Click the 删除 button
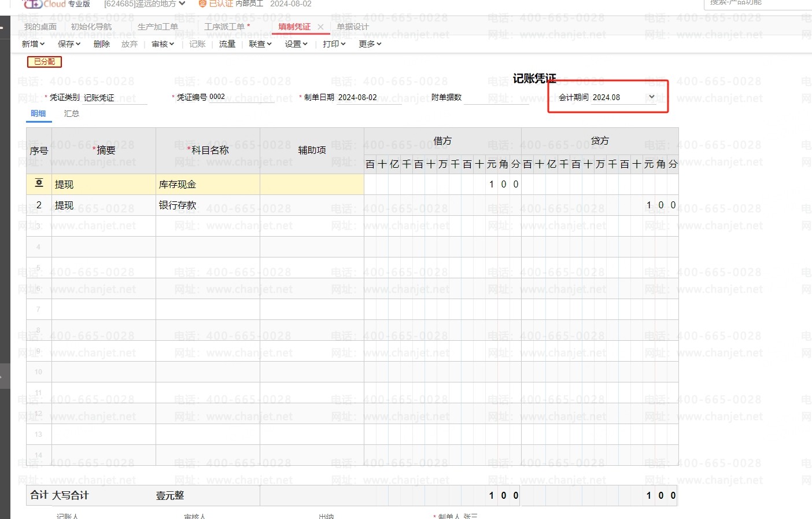Viewport: 812px width, 519px height. pyautogui.click(x=102, y=44)
